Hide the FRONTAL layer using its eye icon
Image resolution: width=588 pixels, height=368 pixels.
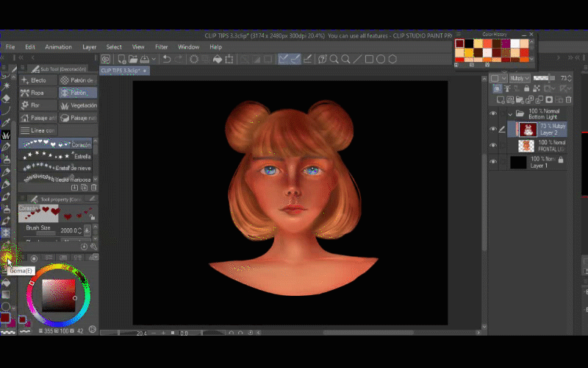pos(493,145)
